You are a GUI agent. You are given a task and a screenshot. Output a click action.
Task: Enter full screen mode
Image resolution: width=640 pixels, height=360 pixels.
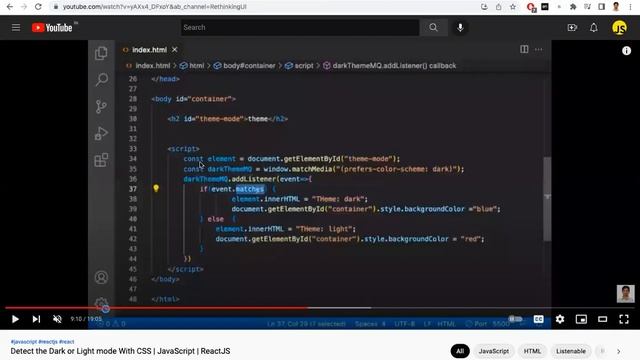[624, 319]
